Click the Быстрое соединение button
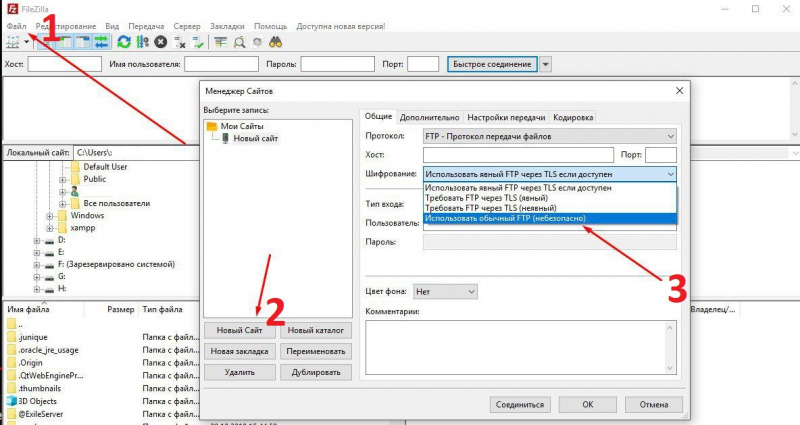The image size is (800, 425). click(492, 64)
